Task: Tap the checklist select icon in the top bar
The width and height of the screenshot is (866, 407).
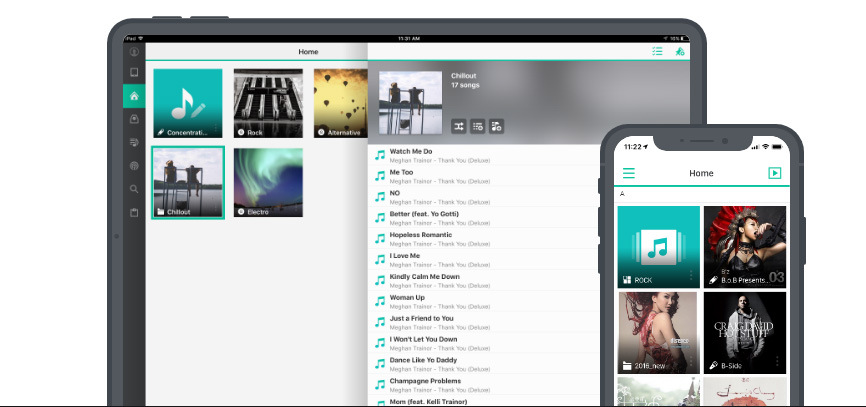Action: [x=657, y=51]
